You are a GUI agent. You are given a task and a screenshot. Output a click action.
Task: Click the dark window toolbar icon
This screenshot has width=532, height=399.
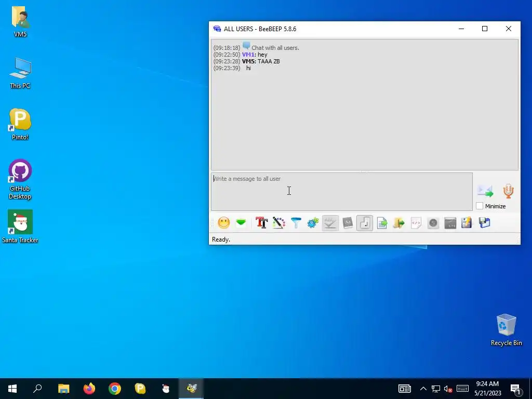450,223
